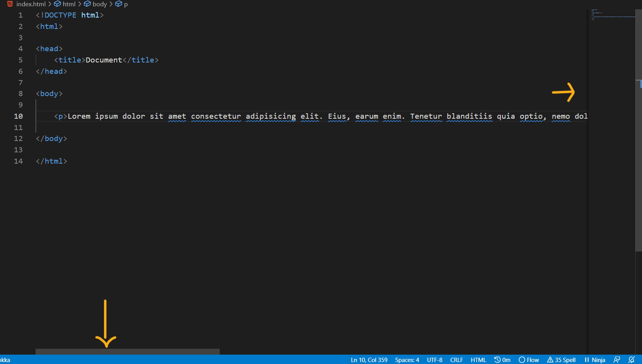Select the p breadcrumb segment
Viewport: 642px width, 364px height.
tap(126, 4)
